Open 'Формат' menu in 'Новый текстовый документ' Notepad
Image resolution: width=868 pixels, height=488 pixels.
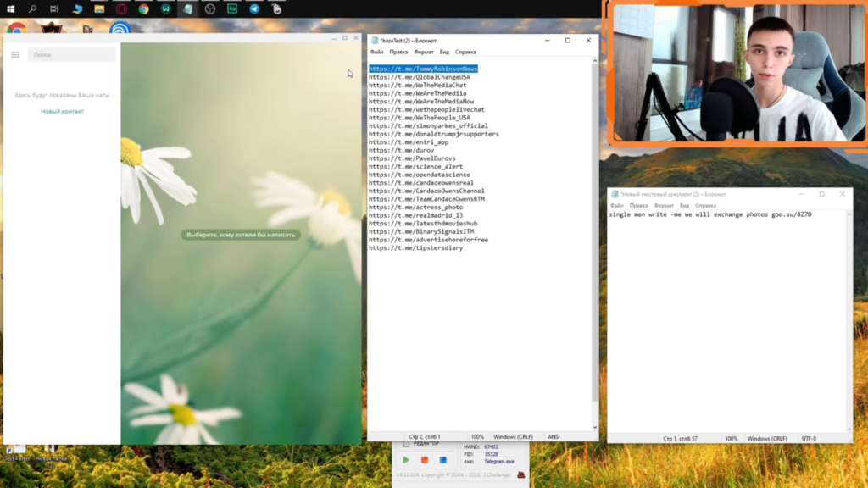pos(664,206)
